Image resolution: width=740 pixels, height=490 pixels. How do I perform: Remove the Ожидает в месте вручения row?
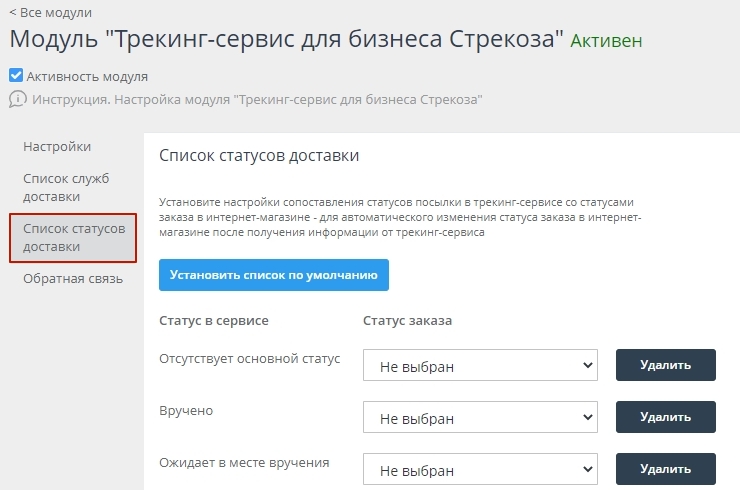[666, 469]
